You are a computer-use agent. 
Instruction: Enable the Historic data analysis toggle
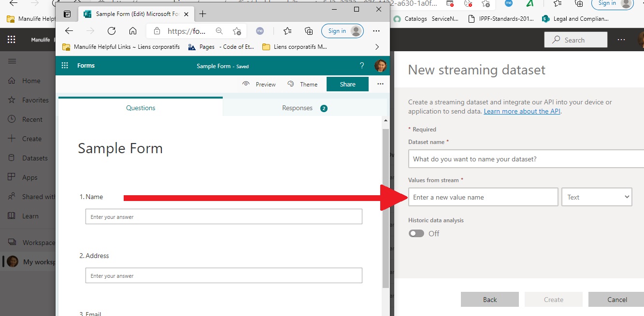coord(415,233)
